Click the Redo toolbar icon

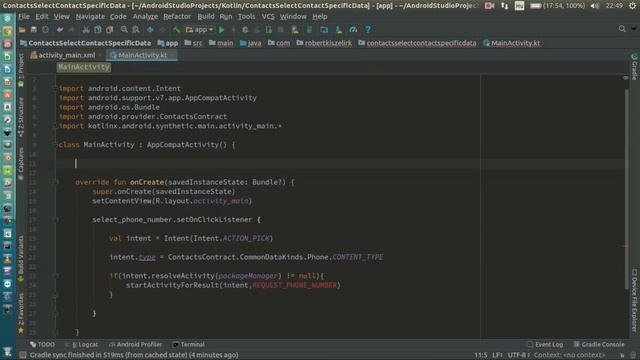coord(71,30)
